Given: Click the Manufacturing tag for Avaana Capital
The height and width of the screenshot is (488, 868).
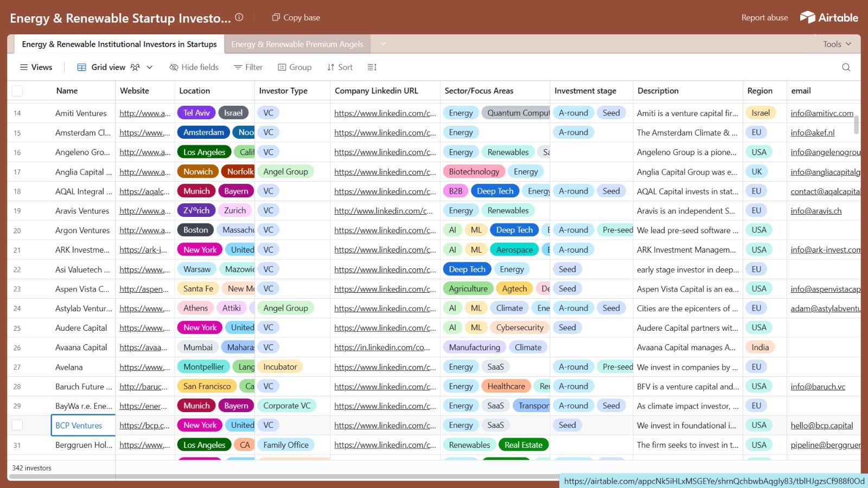Looking at the screenshot, I should coord(475,347).
